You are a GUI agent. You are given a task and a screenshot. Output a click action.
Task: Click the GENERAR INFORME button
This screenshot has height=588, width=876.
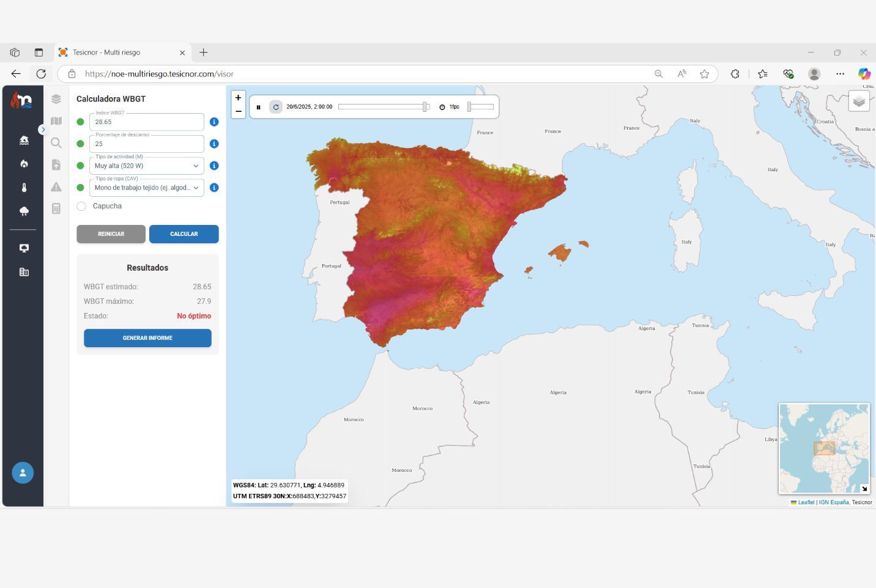click(x=147, y=338)
